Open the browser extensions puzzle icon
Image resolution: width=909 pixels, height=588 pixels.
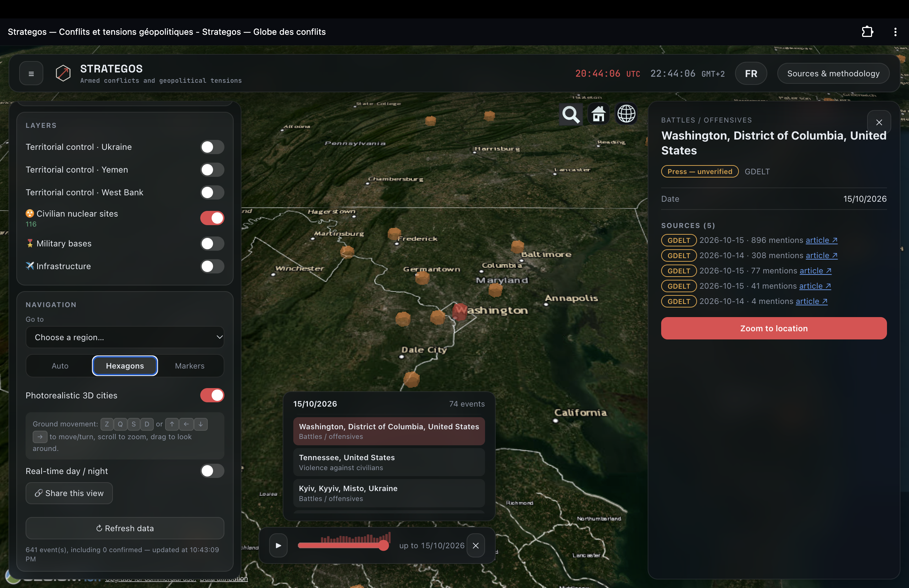coord(867,32)
